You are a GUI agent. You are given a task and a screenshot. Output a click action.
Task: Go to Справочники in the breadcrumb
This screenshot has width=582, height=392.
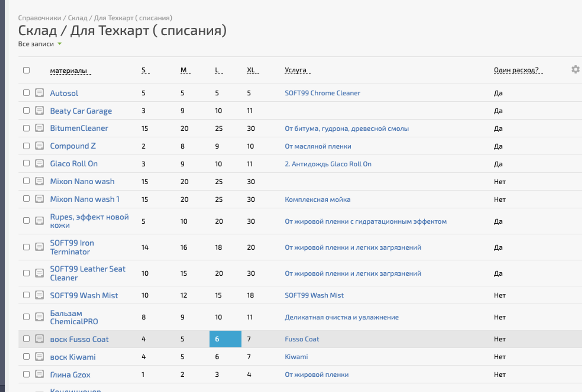coord(40,18)
